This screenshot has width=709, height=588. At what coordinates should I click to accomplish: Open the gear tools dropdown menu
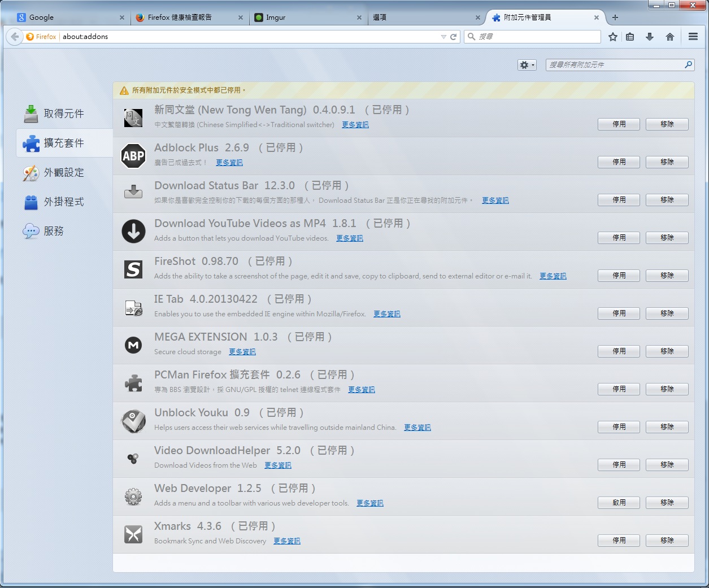tap(527, 65)
